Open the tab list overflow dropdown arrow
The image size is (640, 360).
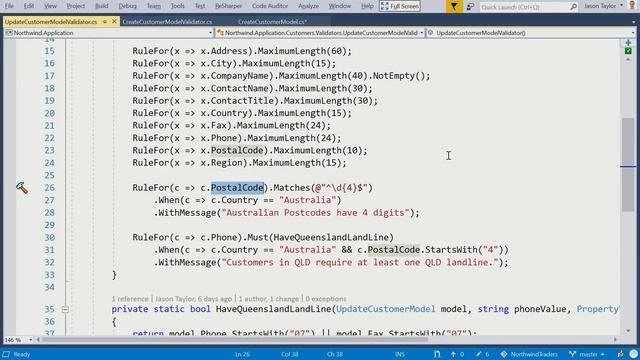click(633, 22)
